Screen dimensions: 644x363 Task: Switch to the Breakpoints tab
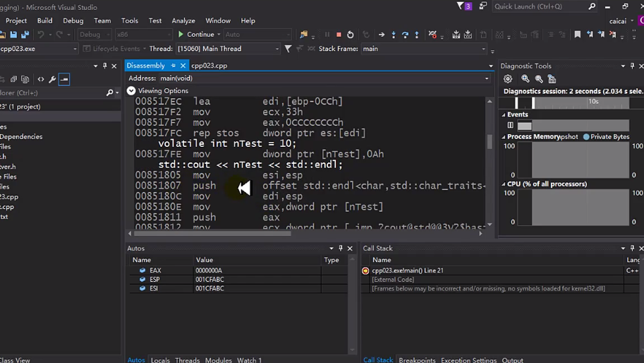tap(417, 359)
